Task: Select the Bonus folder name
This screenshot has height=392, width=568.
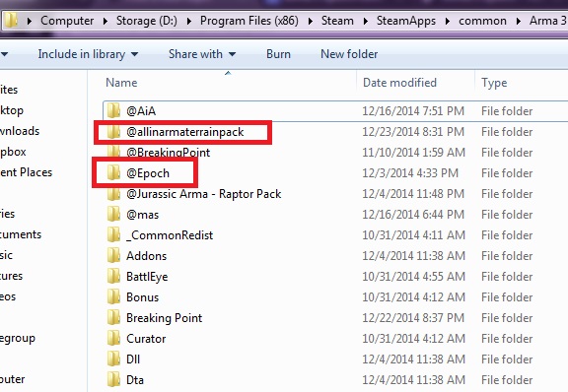Action: coord(142,297)
